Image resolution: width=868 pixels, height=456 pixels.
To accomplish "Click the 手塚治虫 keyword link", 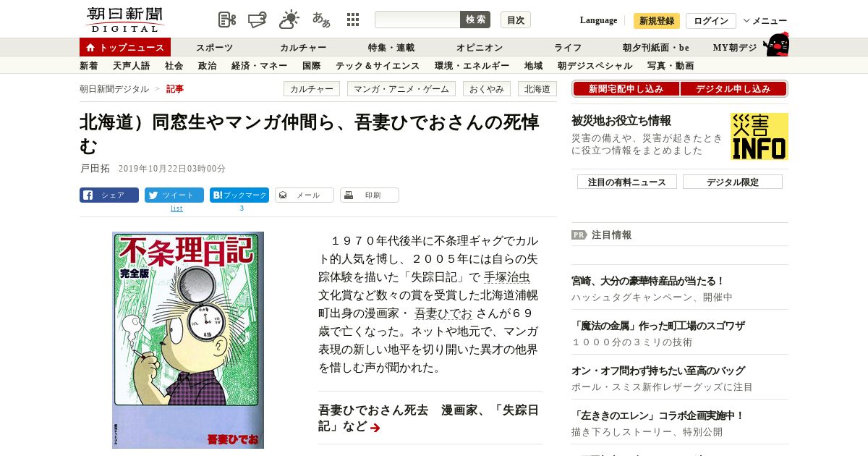I will (x=506, y=277).
